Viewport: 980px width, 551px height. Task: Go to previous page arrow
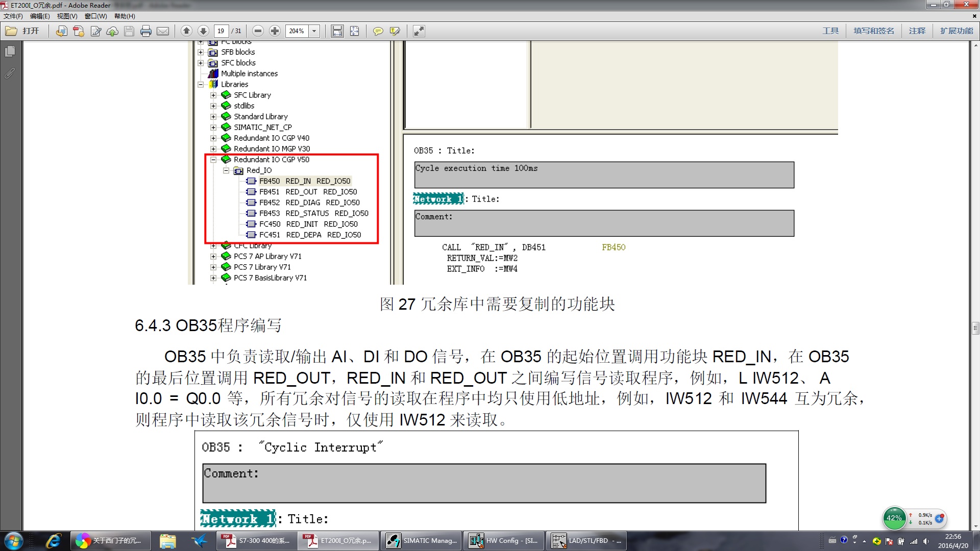click(x=186, y=31)
